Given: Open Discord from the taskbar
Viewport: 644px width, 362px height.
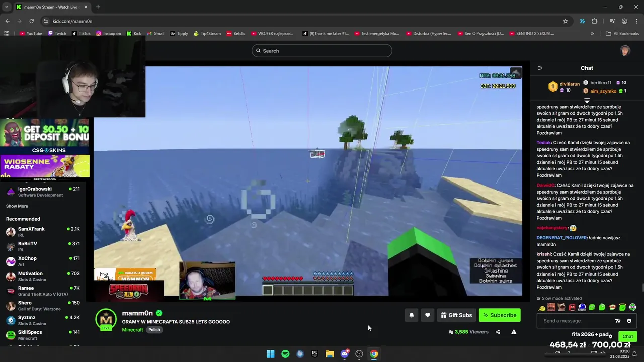Looking at the screenshot, I should 345,354.
